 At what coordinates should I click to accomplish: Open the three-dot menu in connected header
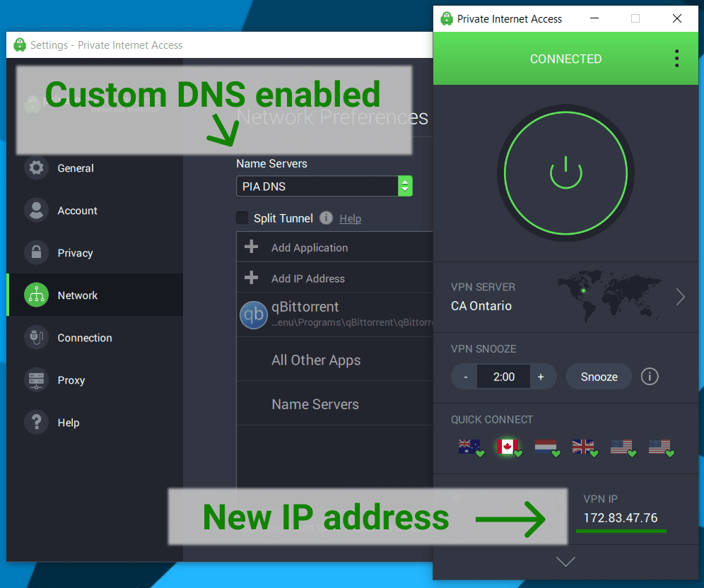point(676,59)
